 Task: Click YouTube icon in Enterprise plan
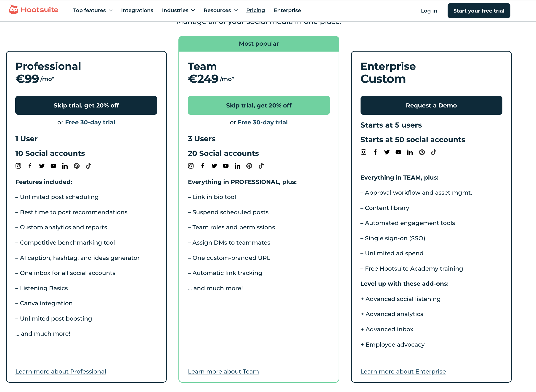tap(398, 152)
